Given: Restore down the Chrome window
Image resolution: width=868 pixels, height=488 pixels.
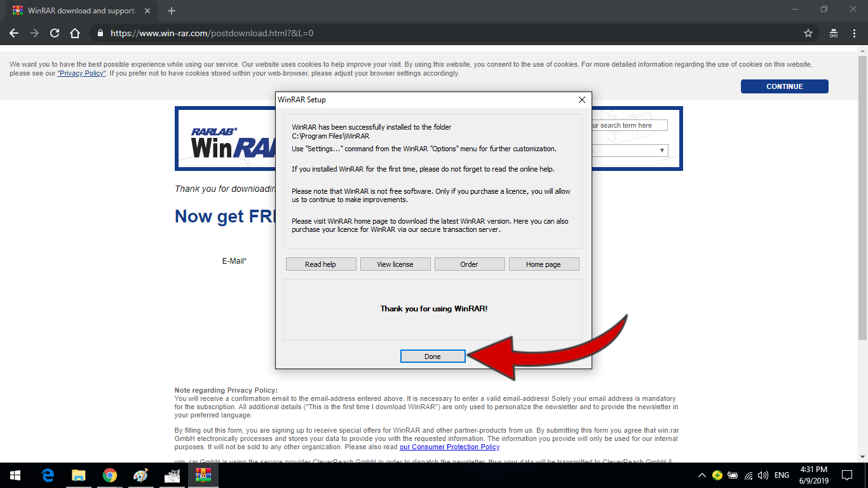Looking at the screenshot, I should [824, 10].
